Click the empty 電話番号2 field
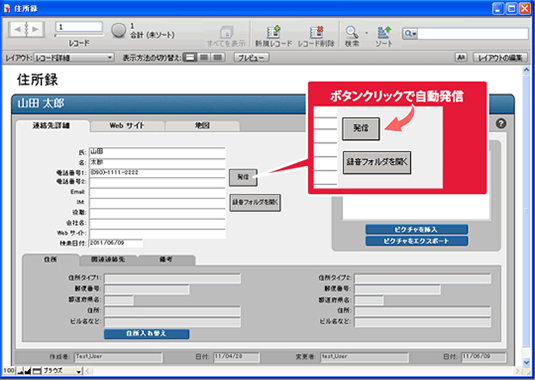 [157, 183]
